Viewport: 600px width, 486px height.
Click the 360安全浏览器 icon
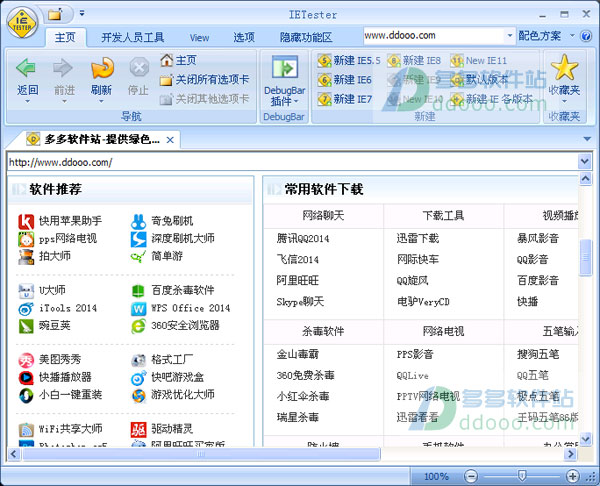tap(138, 326)
